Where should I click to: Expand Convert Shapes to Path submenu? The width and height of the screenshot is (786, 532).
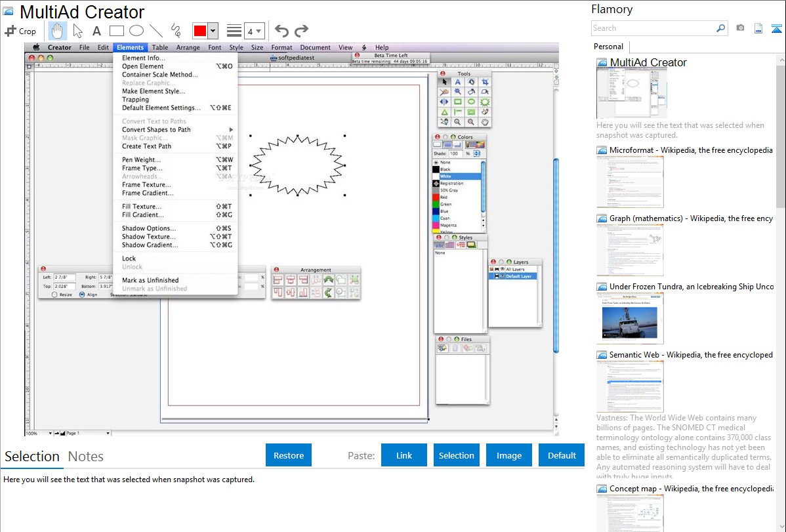(x=231, y=130)
